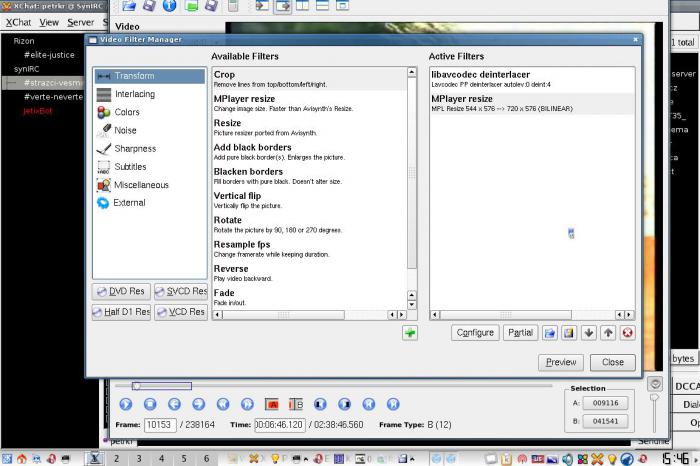Select the Transform filter category
Screen dimensions: 700x466
pyautogui.click(x=150, y=76)
